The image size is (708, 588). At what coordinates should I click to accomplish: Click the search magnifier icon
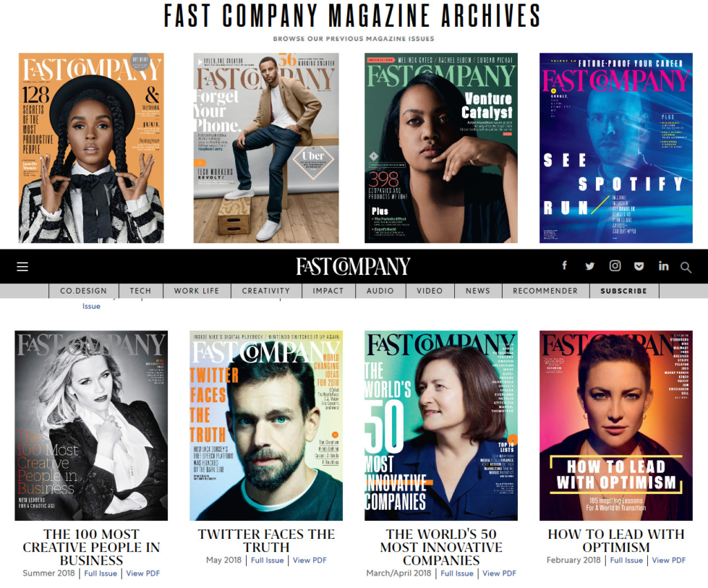point(686,267)
